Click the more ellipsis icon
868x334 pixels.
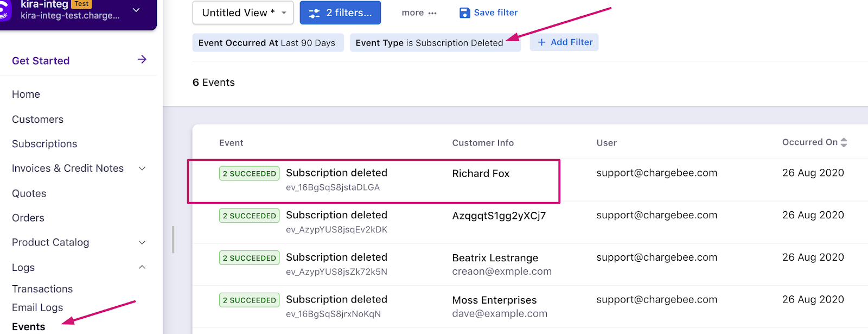click(432, 13)
